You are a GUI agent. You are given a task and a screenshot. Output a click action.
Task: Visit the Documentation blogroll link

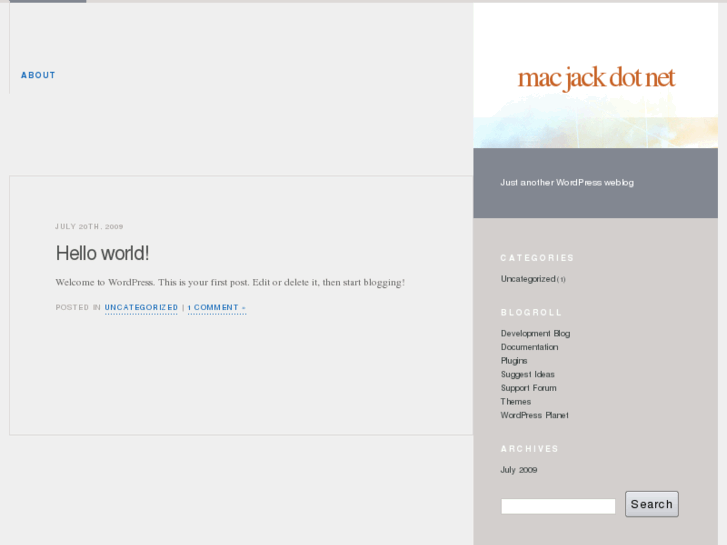coord(529,347)
